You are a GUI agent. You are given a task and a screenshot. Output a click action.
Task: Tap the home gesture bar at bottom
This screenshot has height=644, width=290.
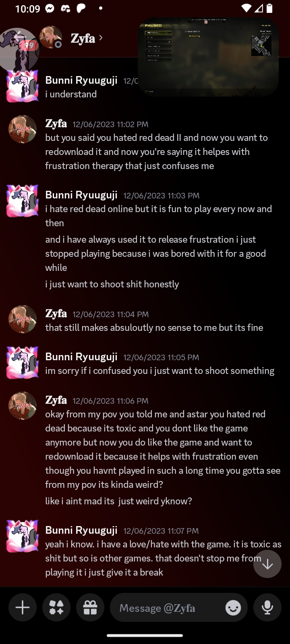point(145,636)
